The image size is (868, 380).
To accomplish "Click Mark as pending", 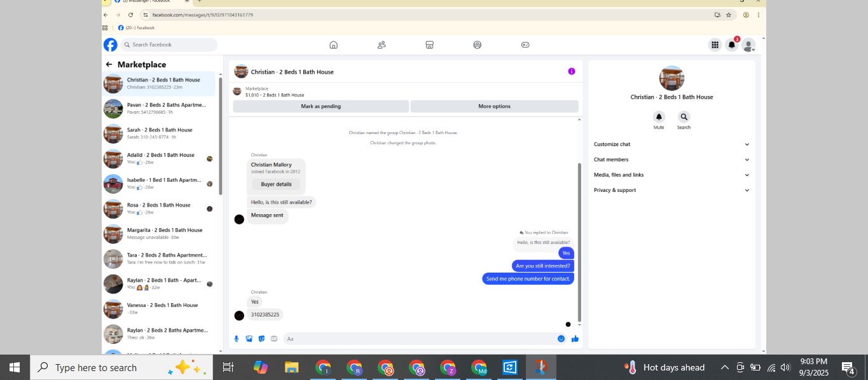I will [x=320, y=106].
